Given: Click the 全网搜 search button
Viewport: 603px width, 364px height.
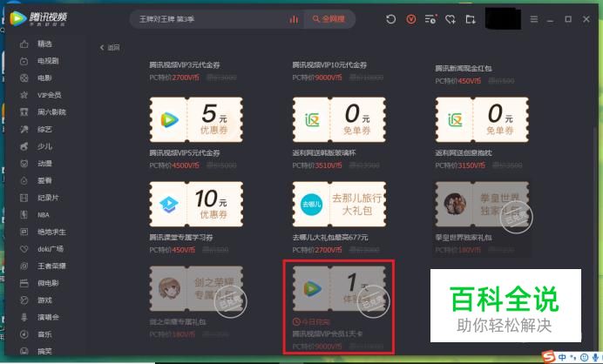Looking at the screenshot, I should pos(329,19).
